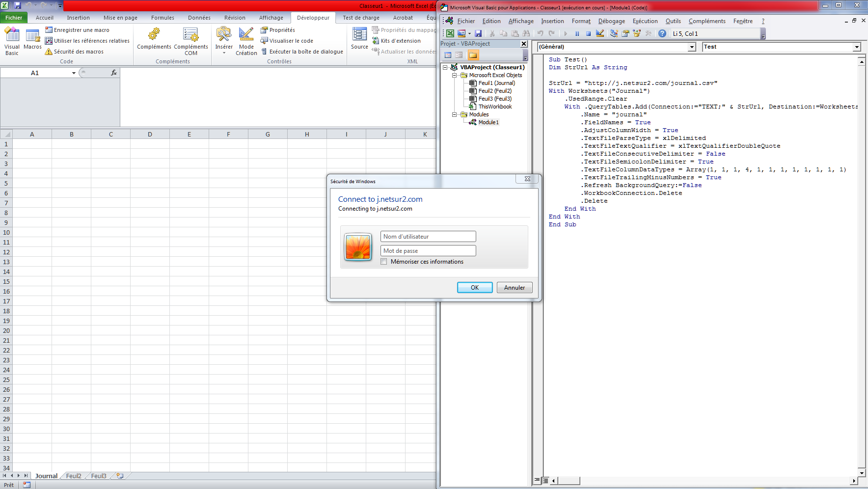Click the Mot de passe field
Image resolution: width=868 pixels, height=489 pixels.
pos(428,251)
